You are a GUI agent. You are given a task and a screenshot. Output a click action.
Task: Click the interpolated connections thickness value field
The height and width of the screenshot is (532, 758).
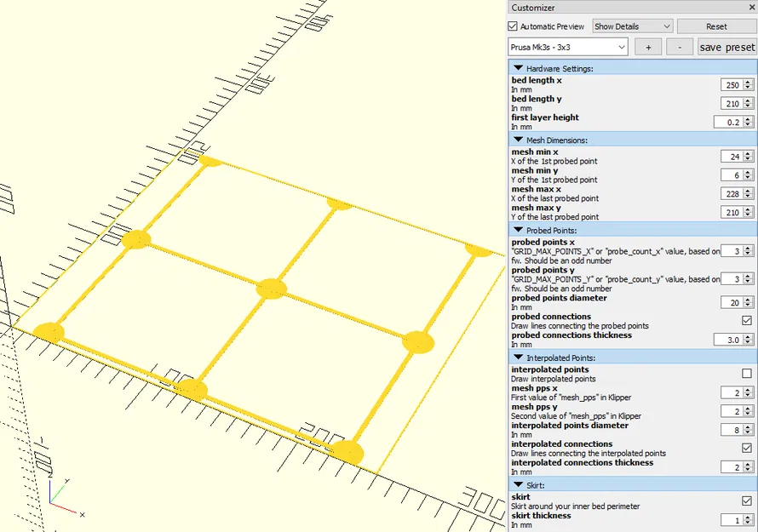(x=732, y=467)
